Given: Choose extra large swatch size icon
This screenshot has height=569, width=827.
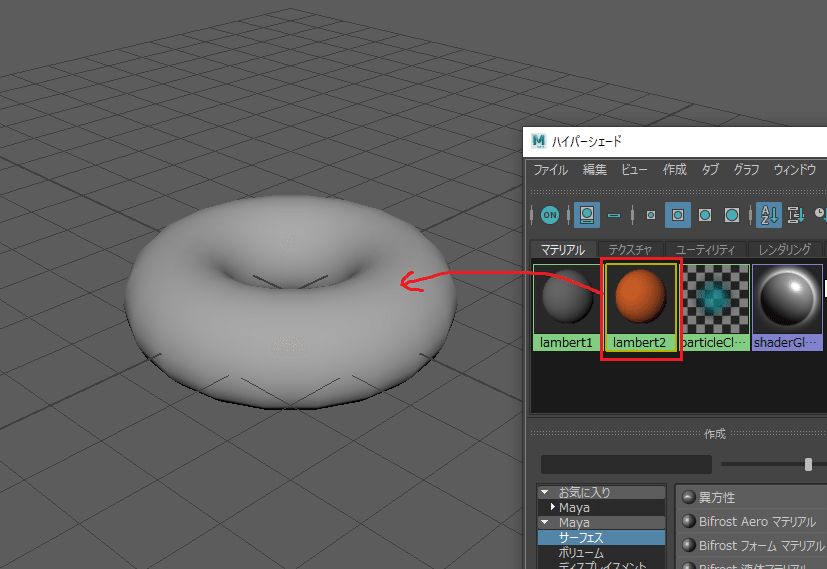Looking at the screenshot, I should [732, 215].
